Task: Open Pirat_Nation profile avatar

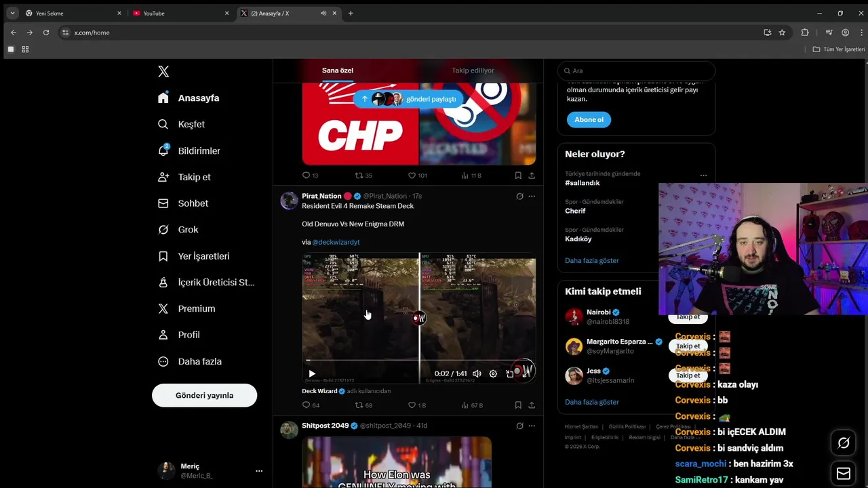Action: tap(290, 200)
